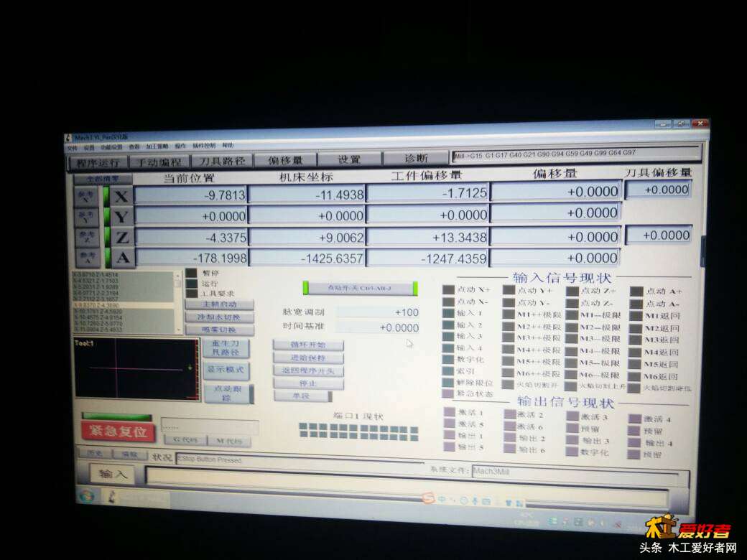Click the 暂停 pause indicator LED
This screenshot has height=560, width=747.
click(x=191, y=274)
